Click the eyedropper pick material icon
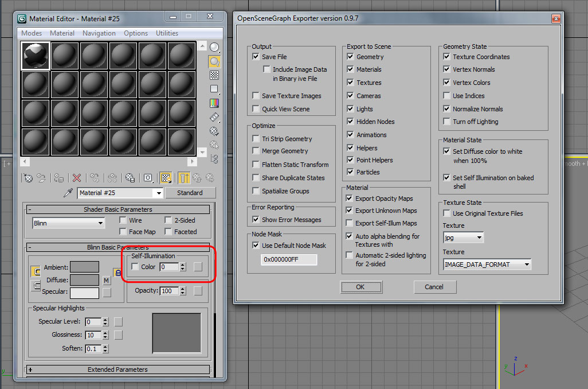The height and width of the screenshot is (389, 588). point(68,193)
